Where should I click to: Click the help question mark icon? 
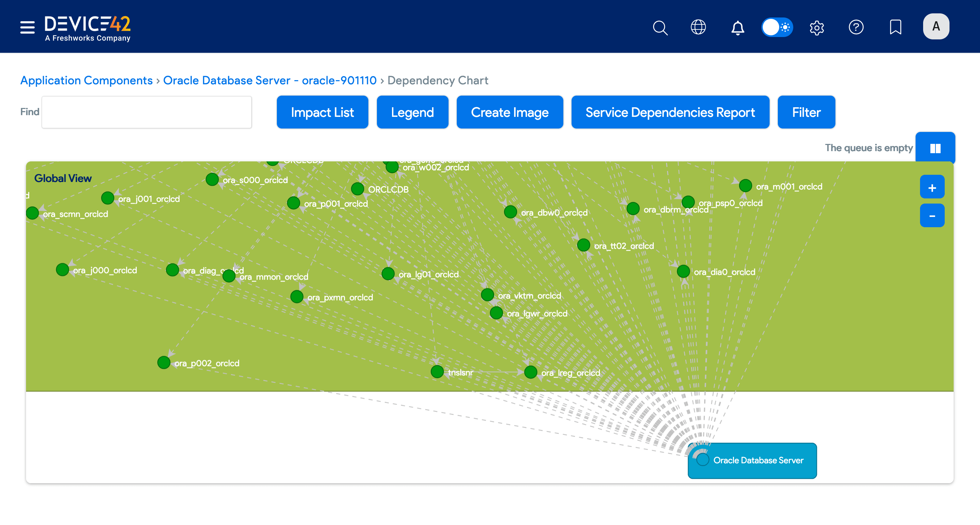(x=856, y=27)
